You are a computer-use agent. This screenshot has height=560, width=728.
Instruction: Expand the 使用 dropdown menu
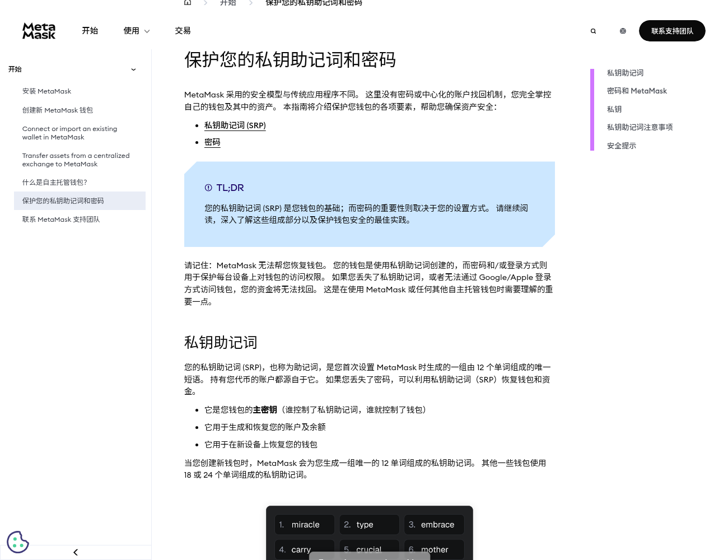[x=137, y=31]
